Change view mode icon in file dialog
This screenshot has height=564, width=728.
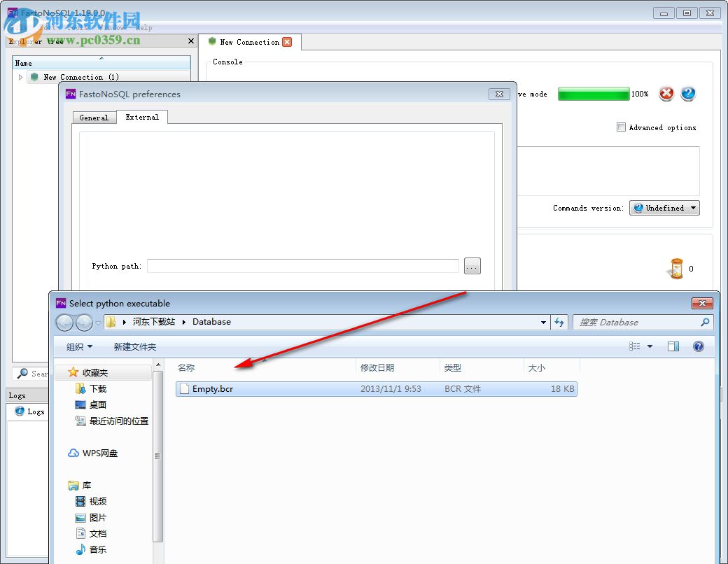(635, 346)
